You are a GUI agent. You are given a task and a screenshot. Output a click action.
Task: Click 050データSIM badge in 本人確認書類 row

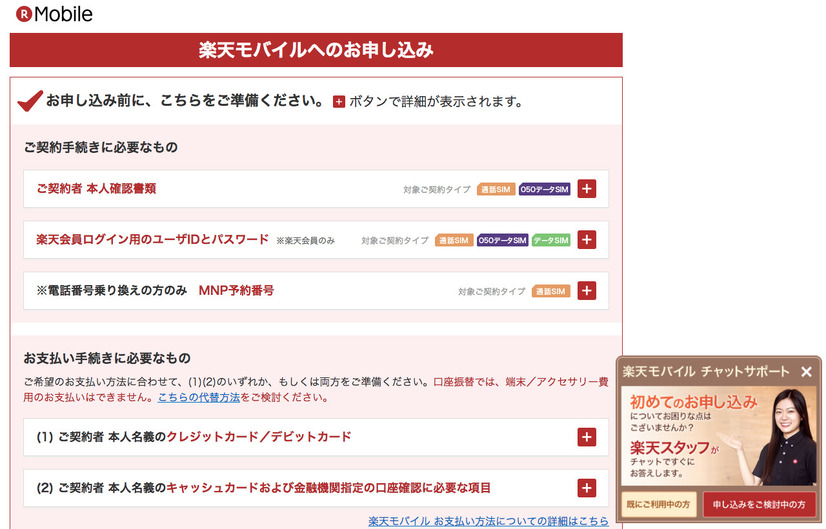544,189
